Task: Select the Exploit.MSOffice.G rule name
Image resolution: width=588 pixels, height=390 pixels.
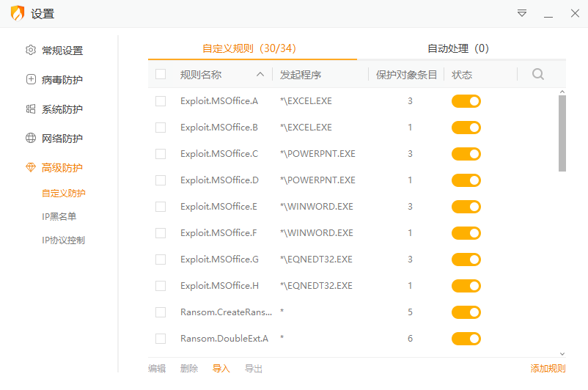Action: [x=219, y=259]
